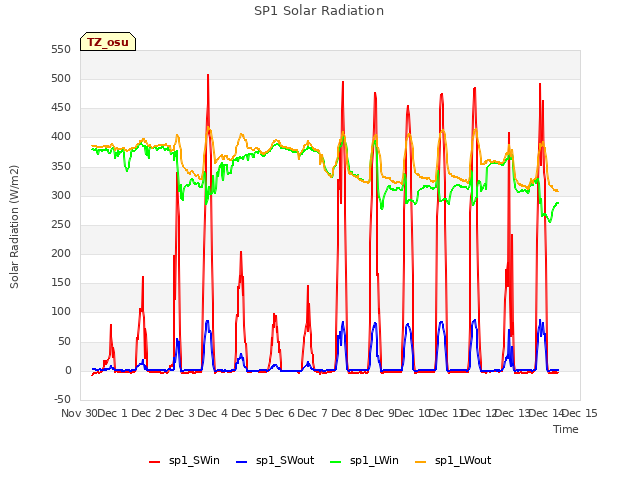Click the SP1 Solar Radiation chart title
This screenshot has height=480, width=640.
pos(319,11)
